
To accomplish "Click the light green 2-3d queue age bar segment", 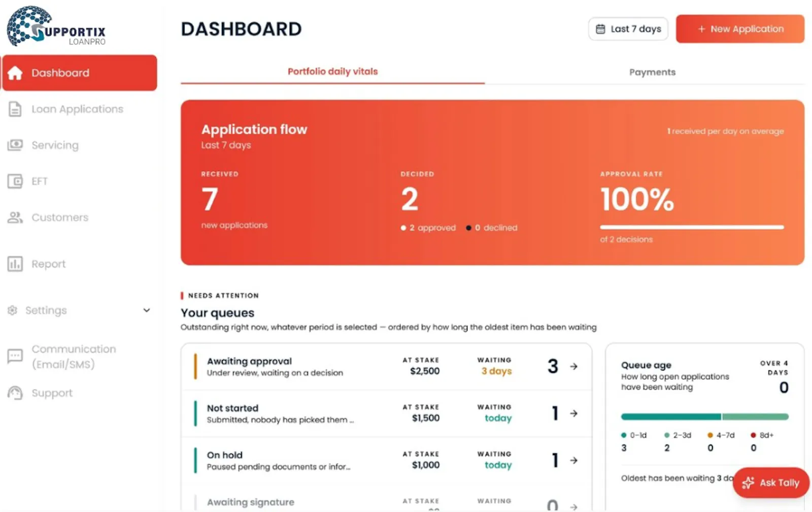I will pyautogui.click(x=756, y=417).
